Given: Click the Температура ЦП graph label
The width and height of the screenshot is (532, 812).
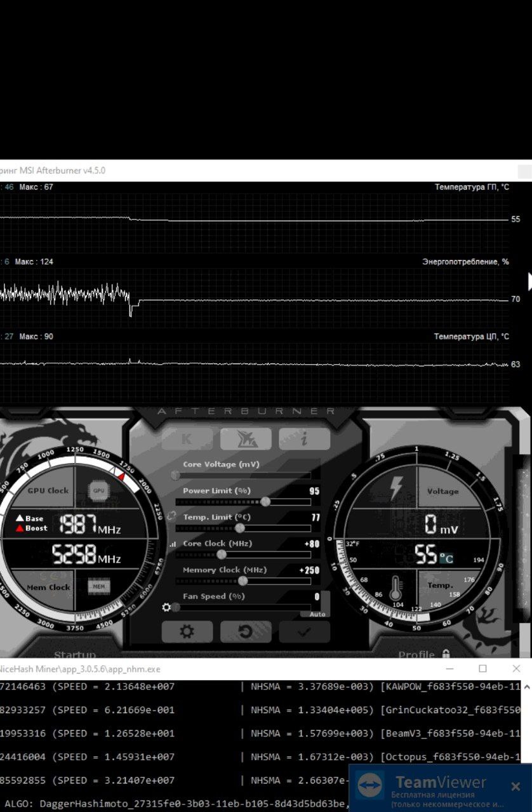Looking at the screenshot, I should [x=472, y=336].
